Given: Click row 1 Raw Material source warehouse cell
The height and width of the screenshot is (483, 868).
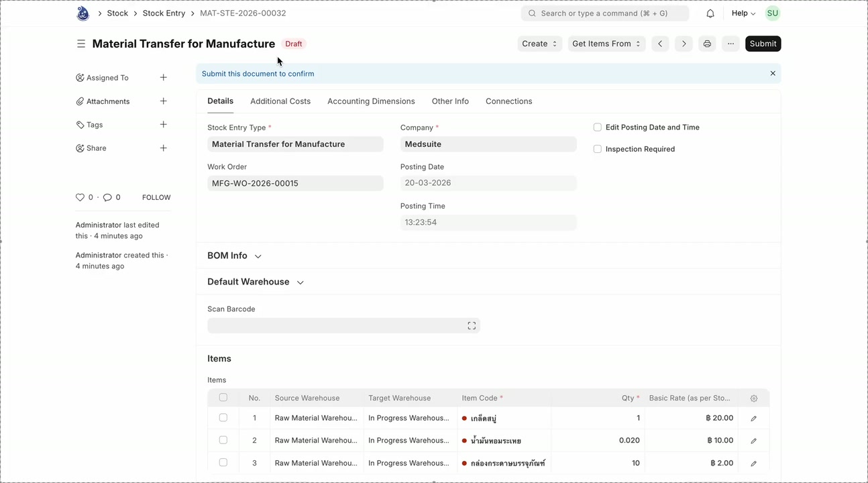Looking at the screenshot, I should [x=317, y=418].
